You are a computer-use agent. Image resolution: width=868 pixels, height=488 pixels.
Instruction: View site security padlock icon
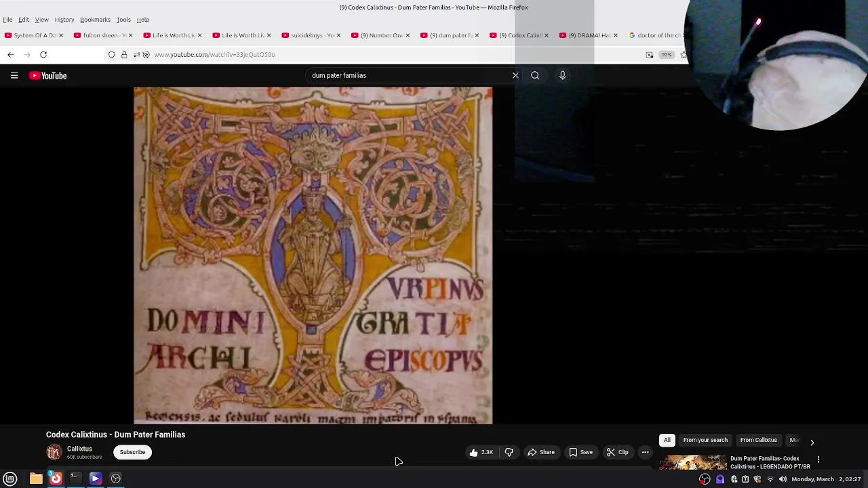click(x=124, y=54)
